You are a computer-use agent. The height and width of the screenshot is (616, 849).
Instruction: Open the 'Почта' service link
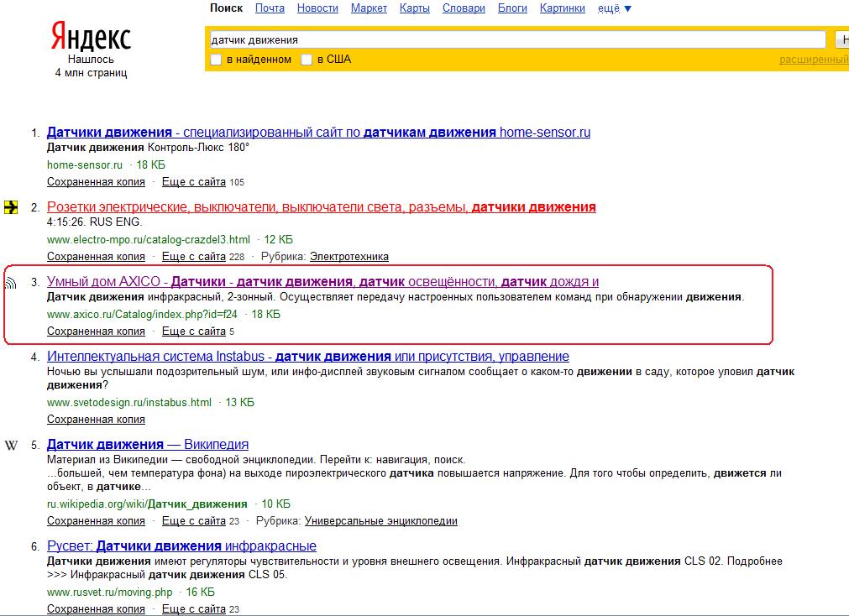click(x=270, y=8)
